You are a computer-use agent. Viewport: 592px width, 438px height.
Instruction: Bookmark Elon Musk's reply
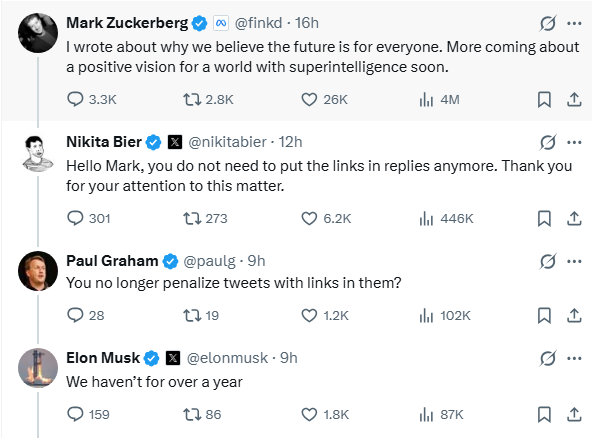(544, 415)
